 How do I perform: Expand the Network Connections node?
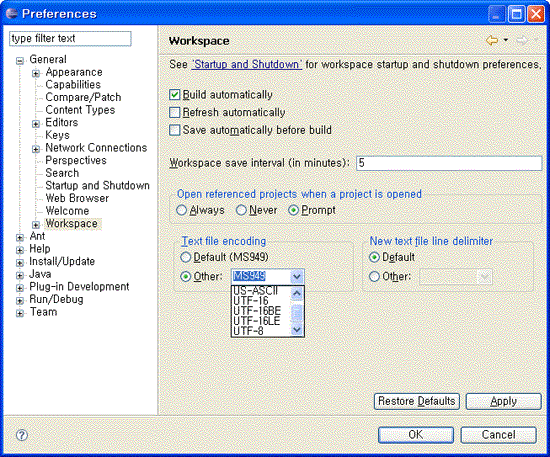pyautogui.click(x=36, y=149)
